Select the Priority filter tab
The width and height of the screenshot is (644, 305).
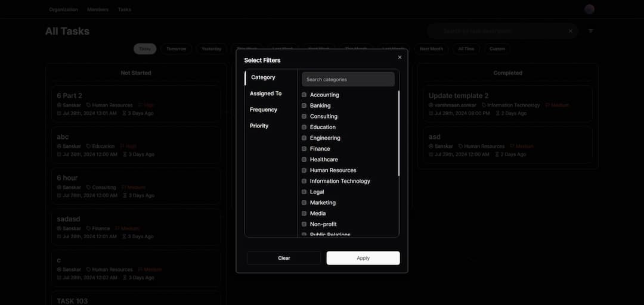click(259, 126)
